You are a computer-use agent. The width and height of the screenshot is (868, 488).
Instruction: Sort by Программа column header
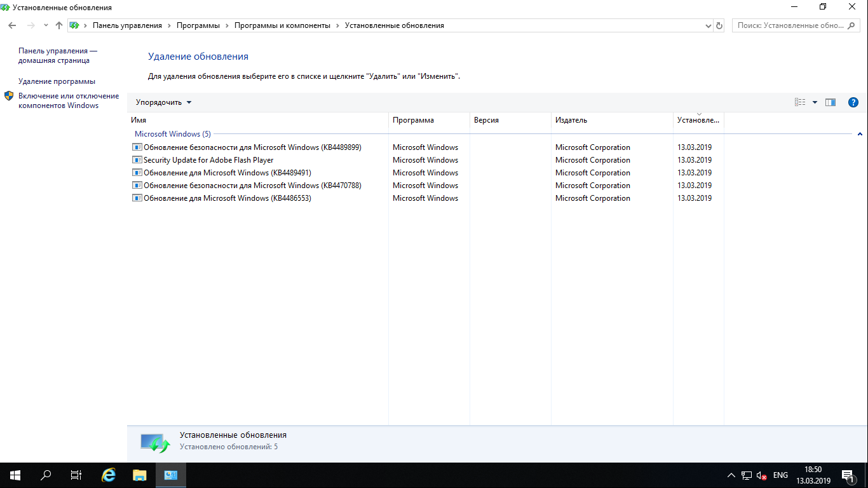429,120
